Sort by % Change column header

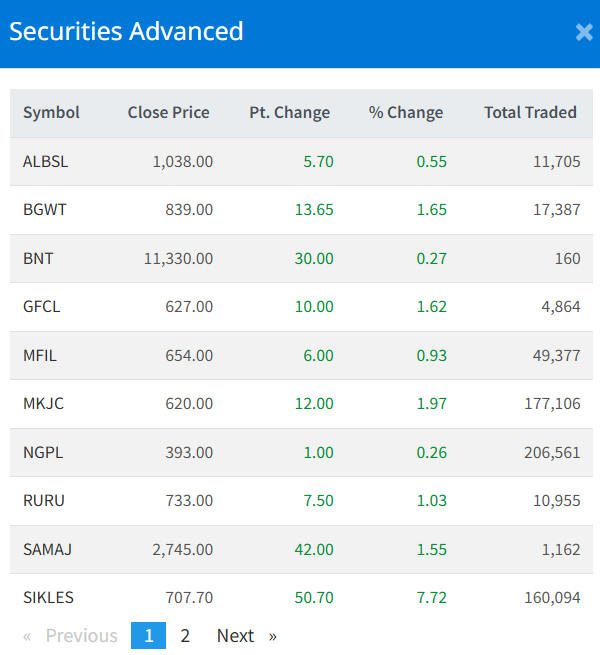405,112
